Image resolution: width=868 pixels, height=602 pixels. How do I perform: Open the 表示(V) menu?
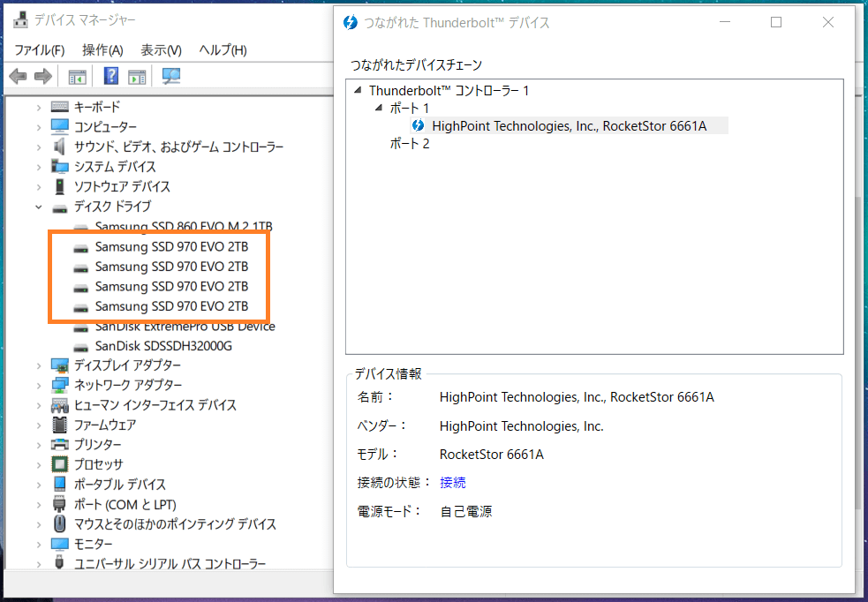point(161,50)
